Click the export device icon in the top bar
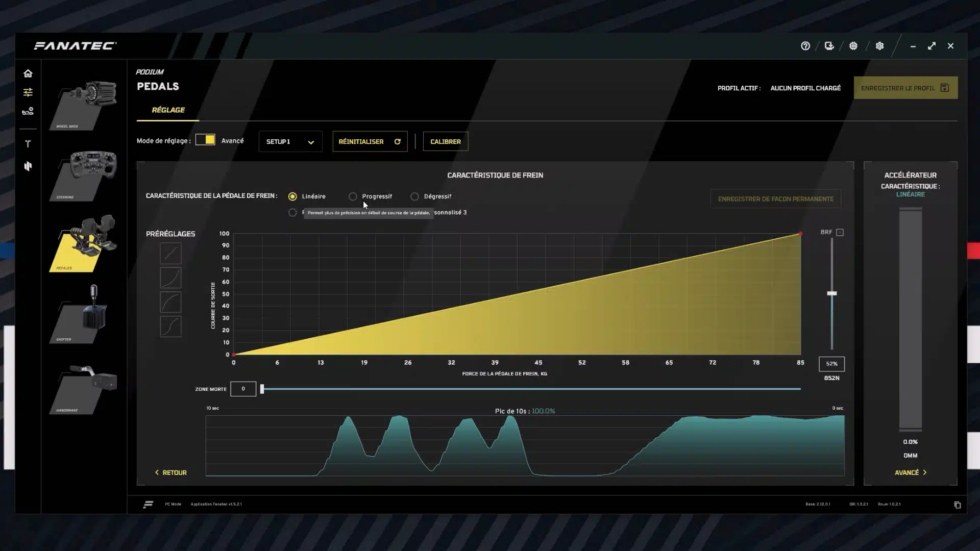Viewport: 980px width, 551px height. coord(829,46)
